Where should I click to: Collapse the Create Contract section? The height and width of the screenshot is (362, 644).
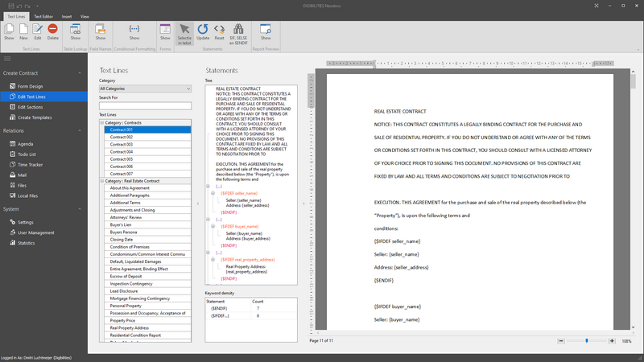[79, 73]
